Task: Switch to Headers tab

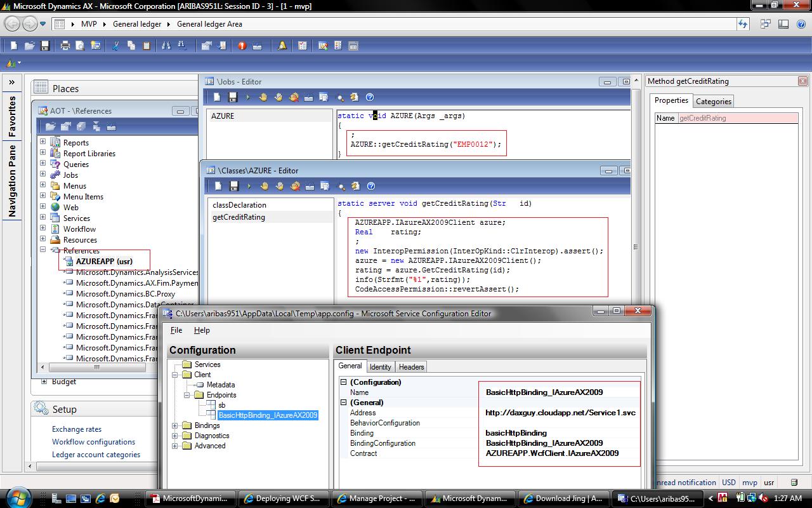Action: click(x=411, y=367)
